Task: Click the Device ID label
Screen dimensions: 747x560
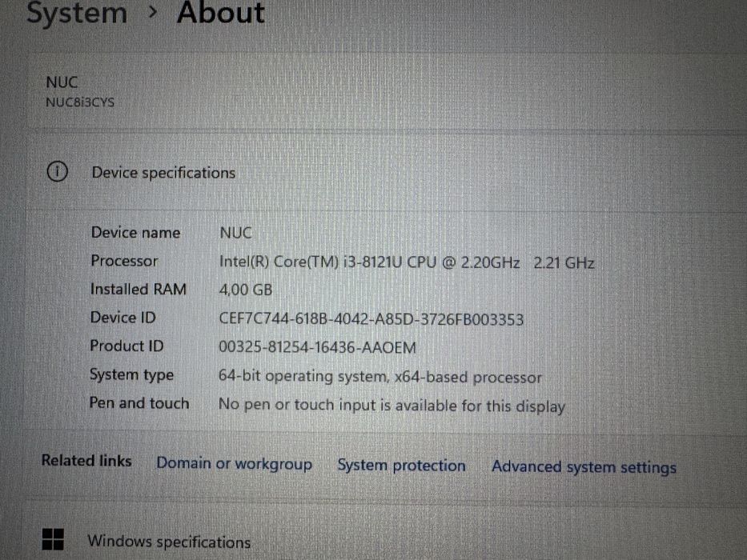Action: coord(123,317)
